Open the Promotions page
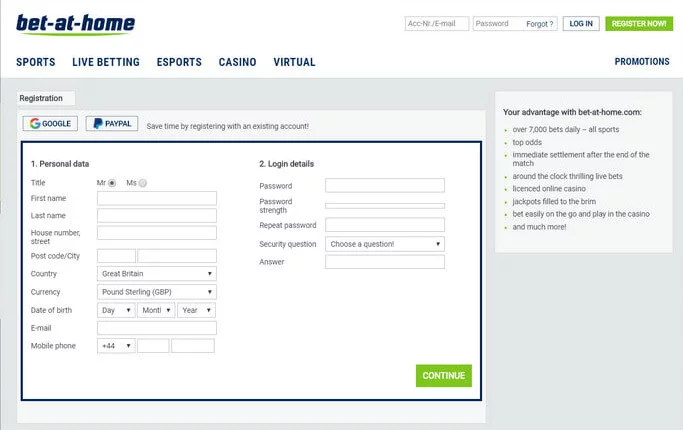The height and width of the screenshot is (430, 683). click(642, 62)
